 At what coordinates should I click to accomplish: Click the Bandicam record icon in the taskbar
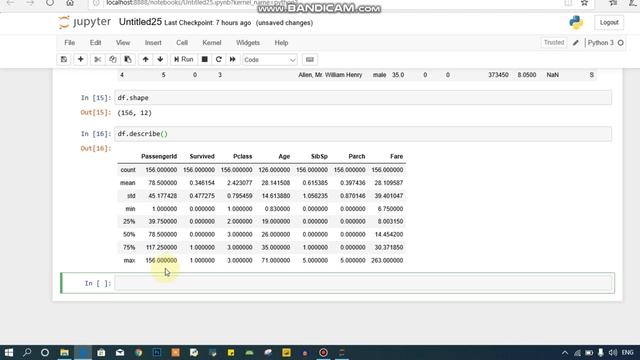[x=323, y=352]
